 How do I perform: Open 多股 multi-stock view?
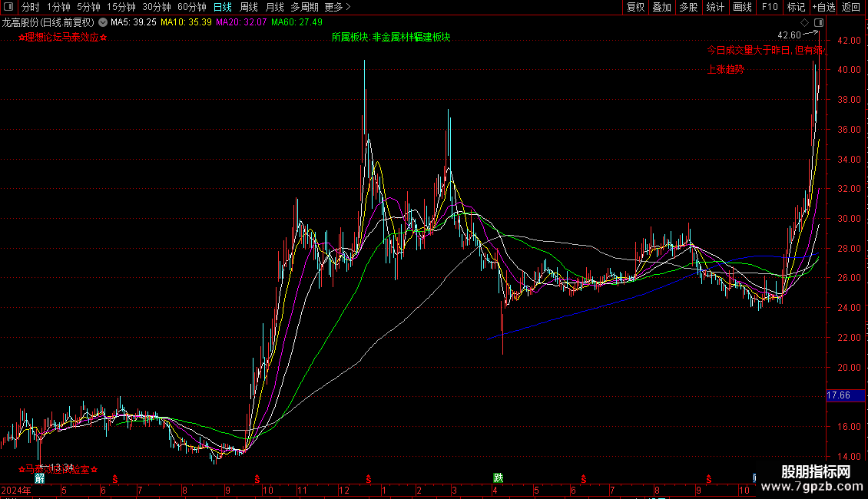pos(688,7)
